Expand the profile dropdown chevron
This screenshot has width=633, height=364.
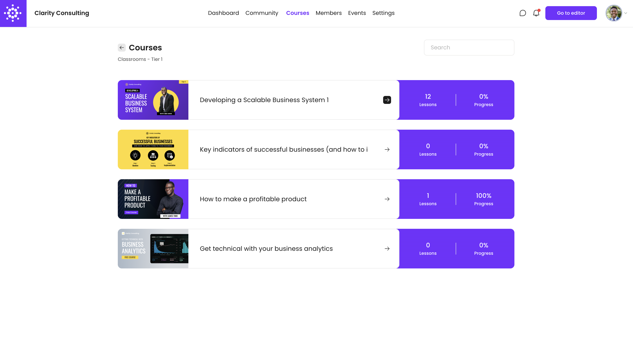pyautogui.click(x=626, y=13)
